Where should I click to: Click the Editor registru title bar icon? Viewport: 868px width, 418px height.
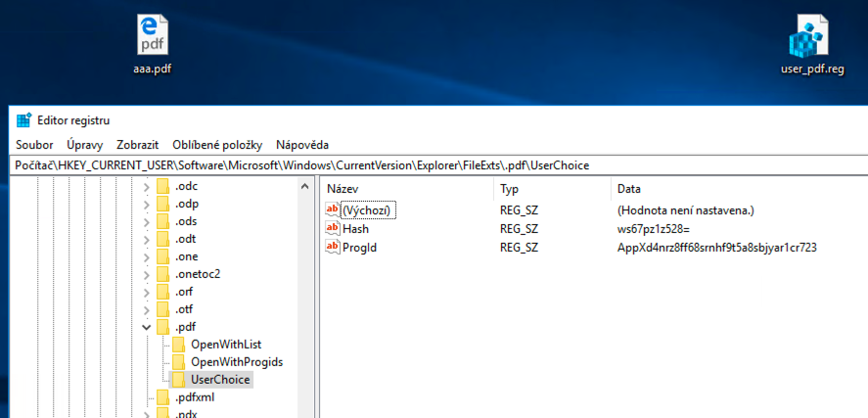pyautogui.click(x=23, y=120)
